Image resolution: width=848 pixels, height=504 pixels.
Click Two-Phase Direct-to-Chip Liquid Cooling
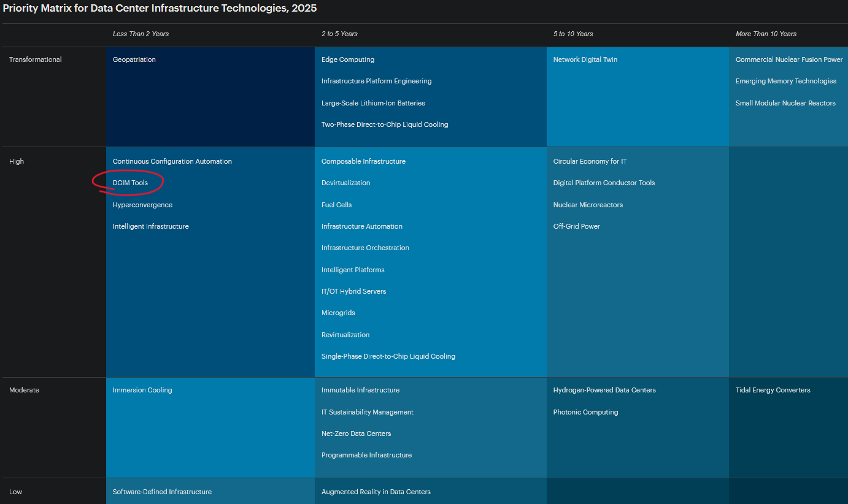pos(385,124)
